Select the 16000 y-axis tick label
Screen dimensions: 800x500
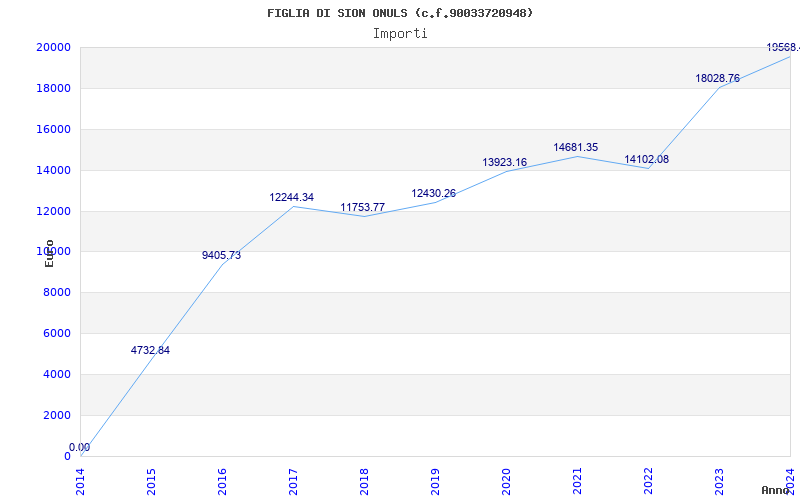tap(53, 130)
